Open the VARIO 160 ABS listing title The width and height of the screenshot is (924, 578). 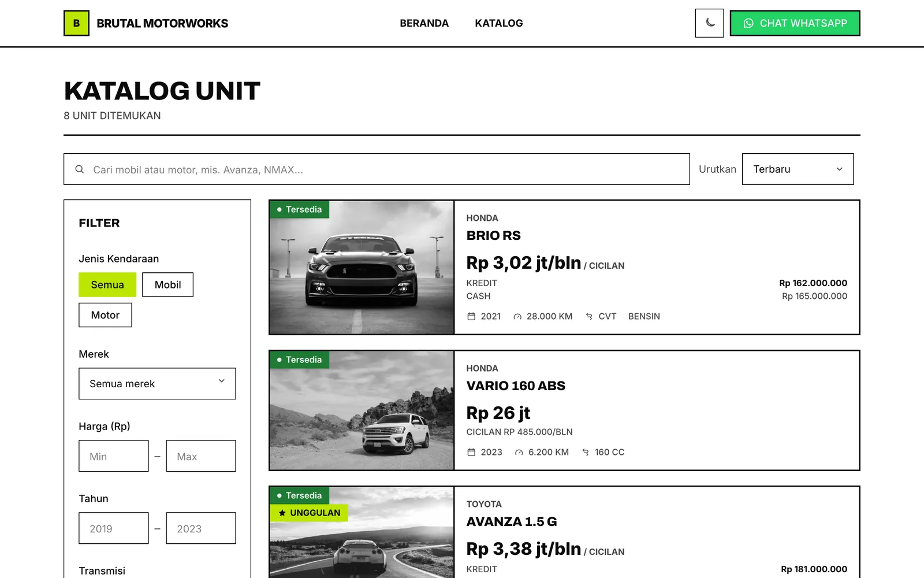click(516, 386)
